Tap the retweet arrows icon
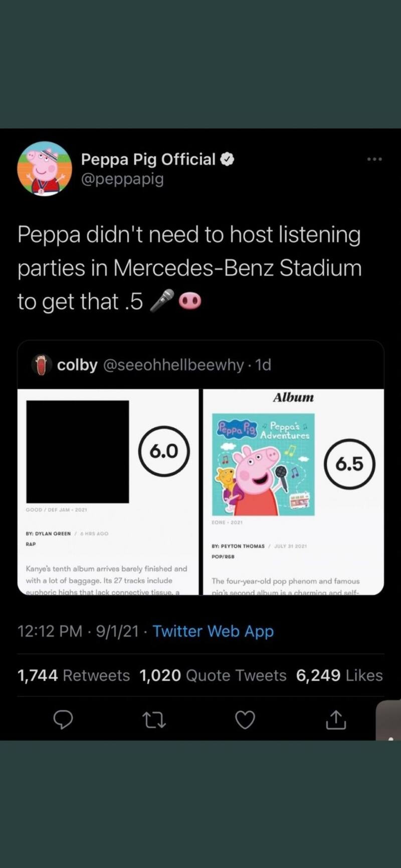Viewport: 401px width, 868px height. 154,720
